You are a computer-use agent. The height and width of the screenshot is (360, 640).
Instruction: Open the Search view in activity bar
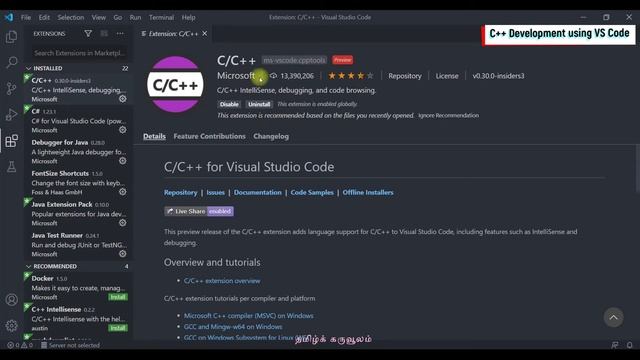point(11,62)
